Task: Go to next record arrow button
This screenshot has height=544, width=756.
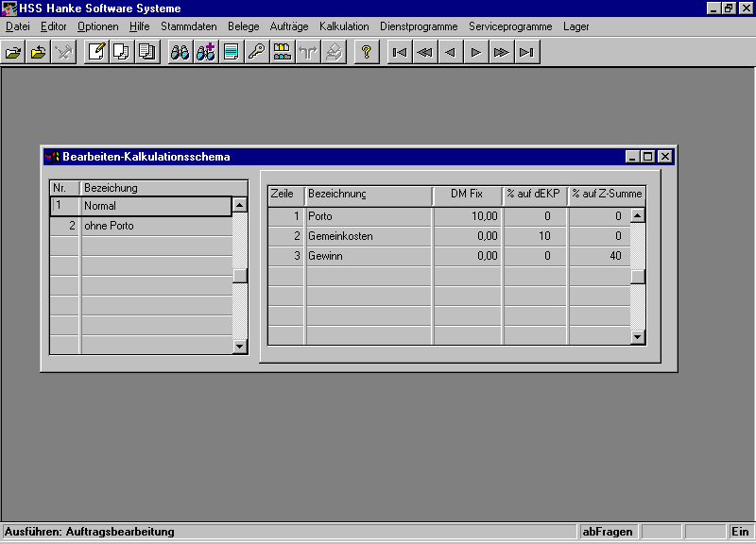Action: pyautogui.click(x=475, y=52)
